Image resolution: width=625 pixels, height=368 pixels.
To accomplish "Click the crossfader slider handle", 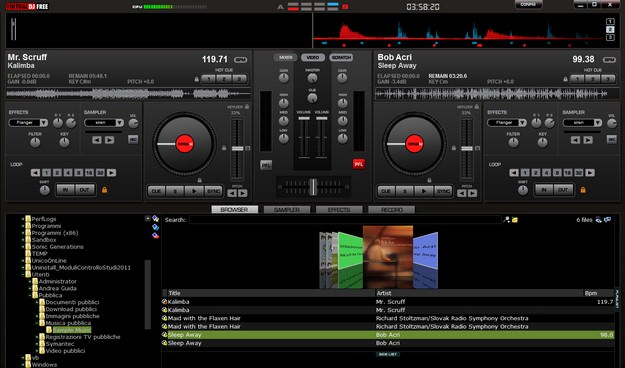I will [313, 187].
